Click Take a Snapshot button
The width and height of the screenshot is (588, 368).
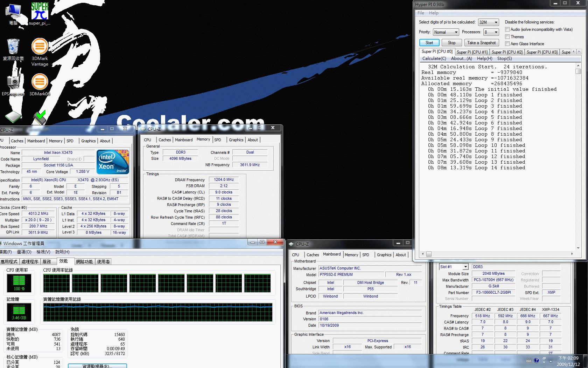click(x=482, y=43)
